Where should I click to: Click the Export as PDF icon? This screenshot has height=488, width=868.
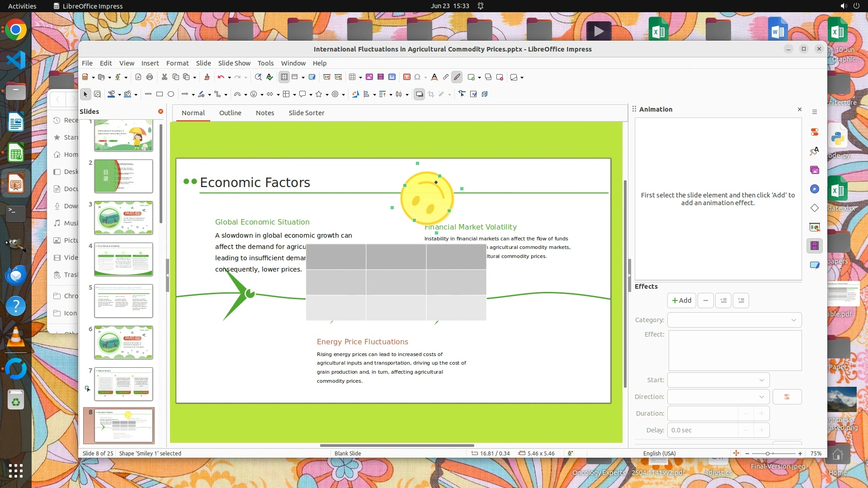[x=138, y=77]
